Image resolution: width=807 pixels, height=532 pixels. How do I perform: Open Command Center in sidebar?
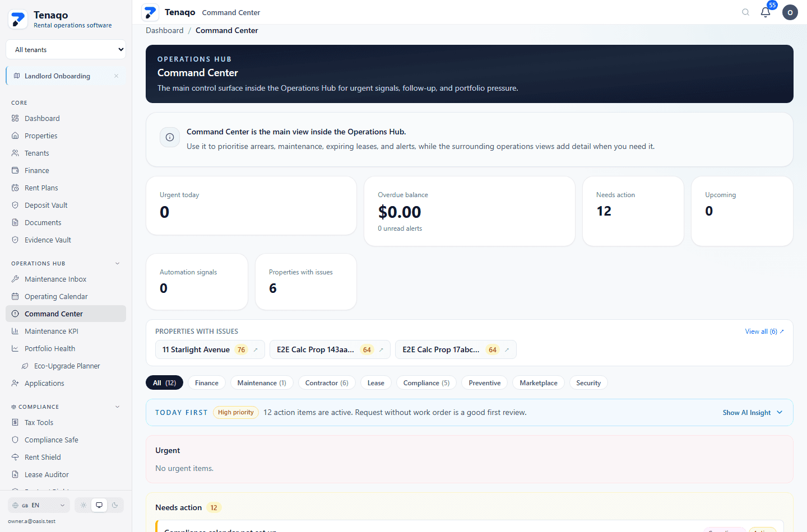[66, 314]
